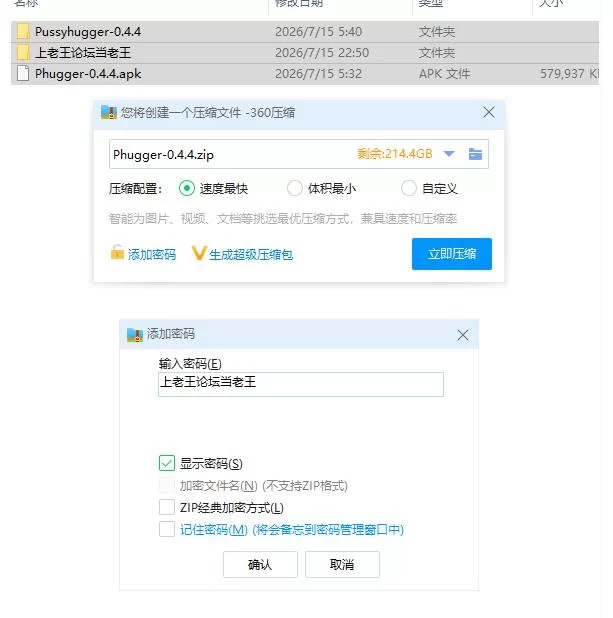Click the date 2026/7/15 22:50
The height and width of the screenshot is (618, 613).
tap(322, 53)
